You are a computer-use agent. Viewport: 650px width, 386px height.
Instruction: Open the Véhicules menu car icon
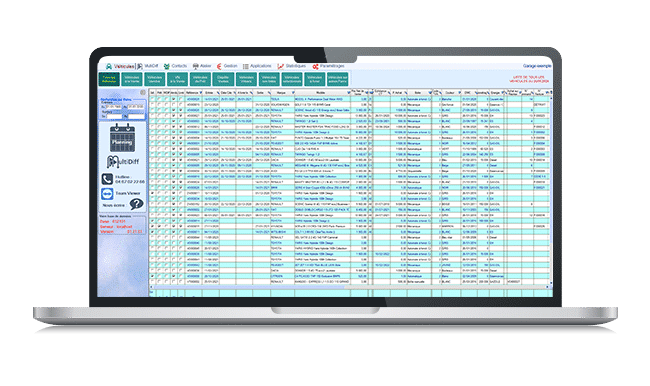coord(109,66)
